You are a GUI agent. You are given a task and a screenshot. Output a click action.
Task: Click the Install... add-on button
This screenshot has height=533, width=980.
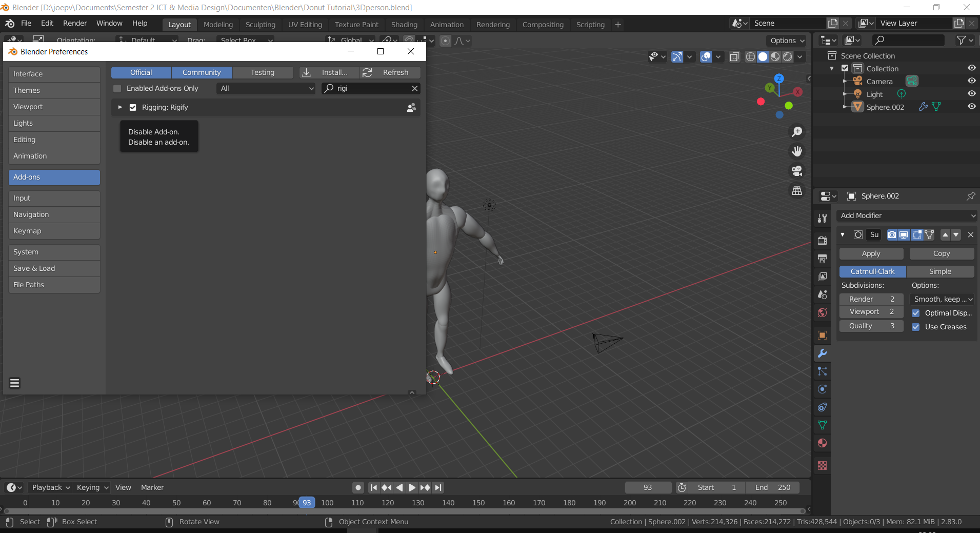329,72
